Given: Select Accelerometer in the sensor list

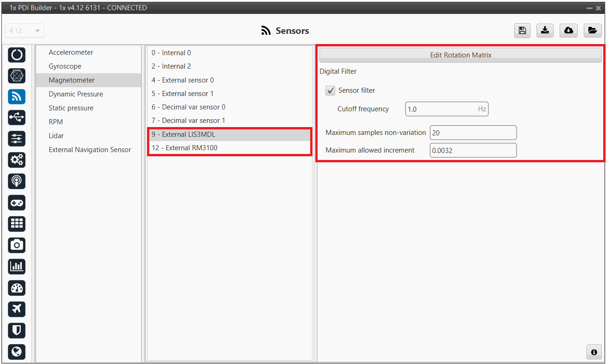Looking at the screenshot, I should 71,52.
